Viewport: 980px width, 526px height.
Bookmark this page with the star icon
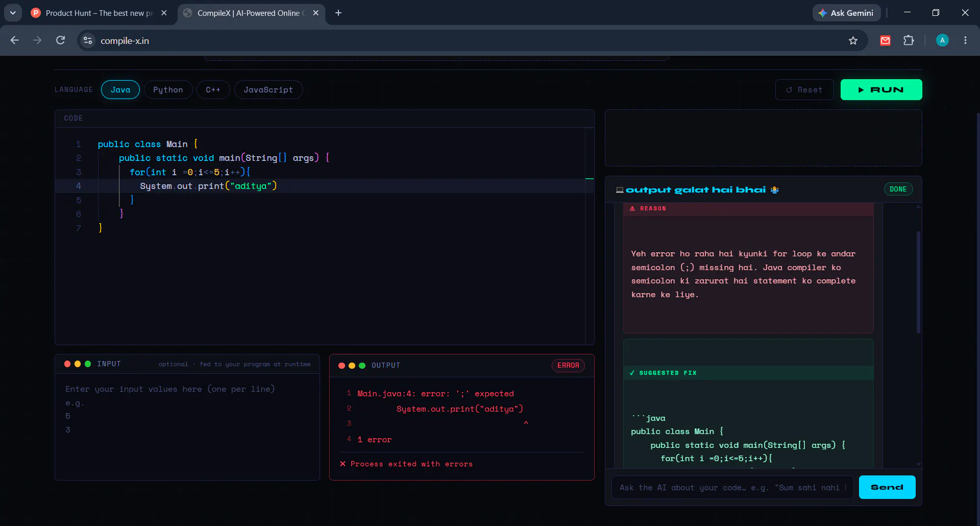tap(853, 40)
